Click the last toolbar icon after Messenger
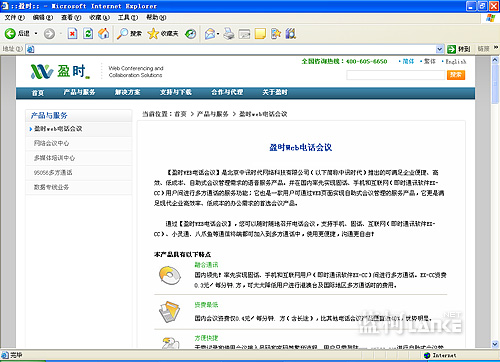Image resolution: width=500 pixels, height=362 pixels. [291, 33]
